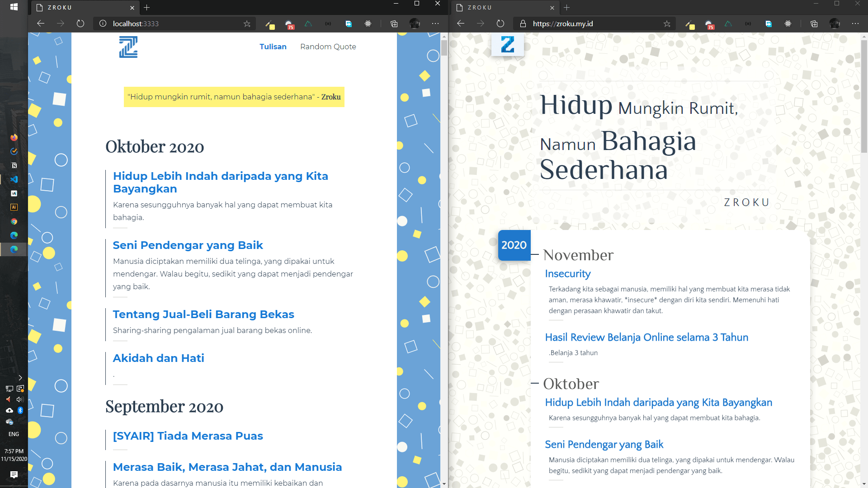868x488 pixels.
Task: Open the Windows Start menu
Action: click(14, 7)
